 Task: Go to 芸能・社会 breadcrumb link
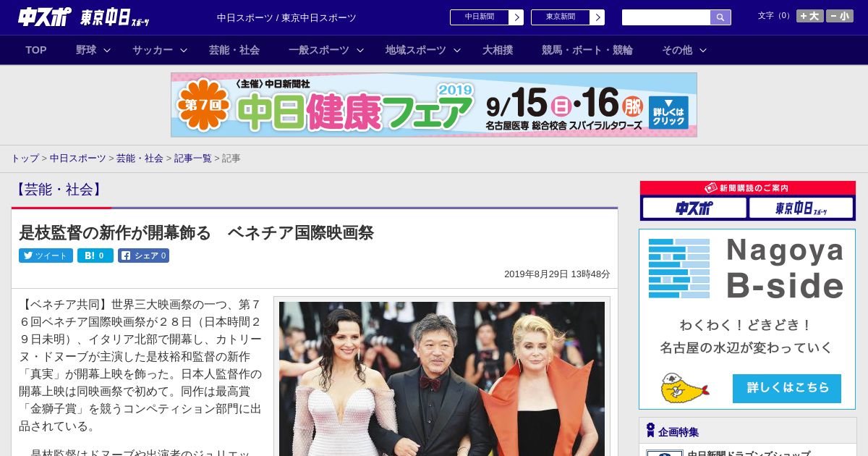[x=140, y=158]
